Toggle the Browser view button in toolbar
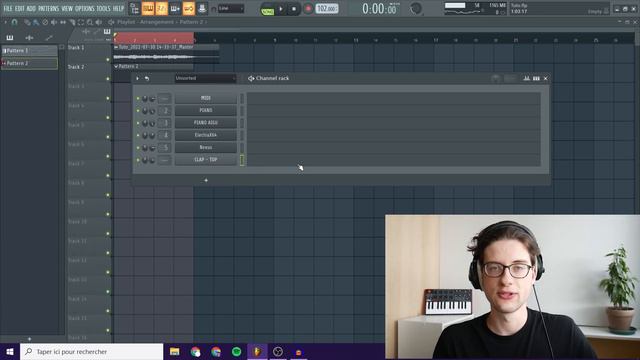Image resolution: width=640 pixels, height=360 pixels. pos(189,8)
